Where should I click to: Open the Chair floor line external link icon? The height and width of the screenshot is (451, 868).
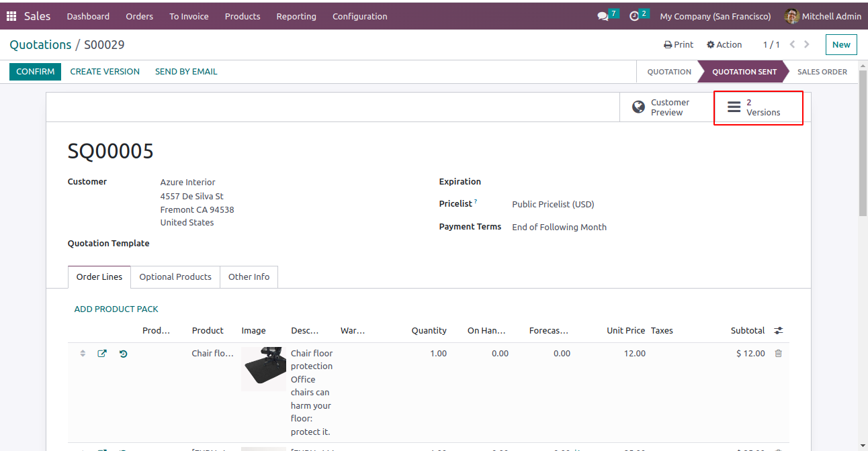(x=102, y=353)
